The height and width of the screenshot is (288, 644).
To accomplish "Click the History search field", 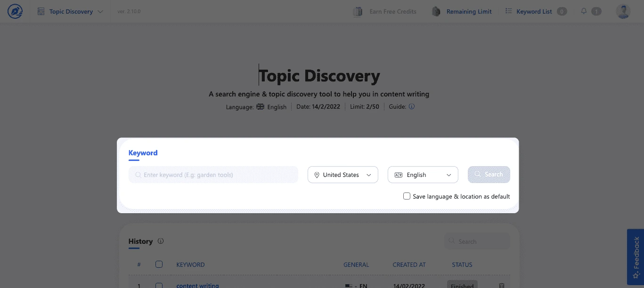I will (x=477, y=241).
